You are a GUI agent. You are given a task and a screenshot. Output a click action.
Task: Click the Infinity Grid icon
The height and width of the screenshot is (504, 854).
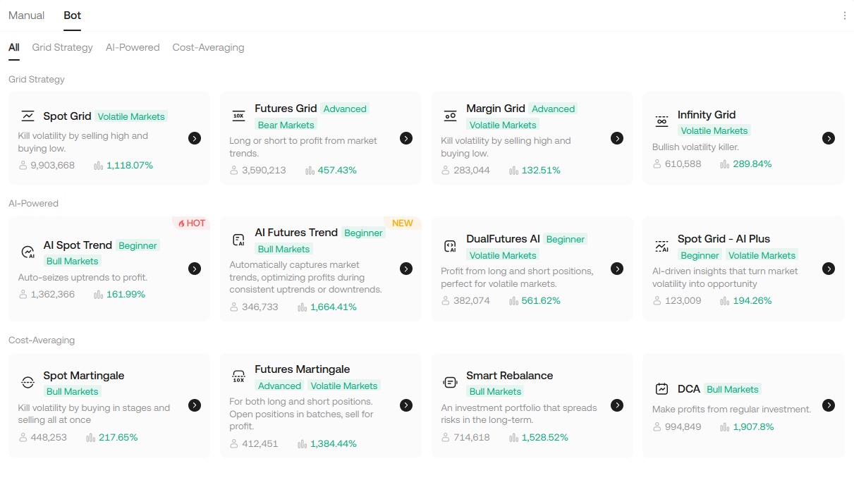[661, 122]
